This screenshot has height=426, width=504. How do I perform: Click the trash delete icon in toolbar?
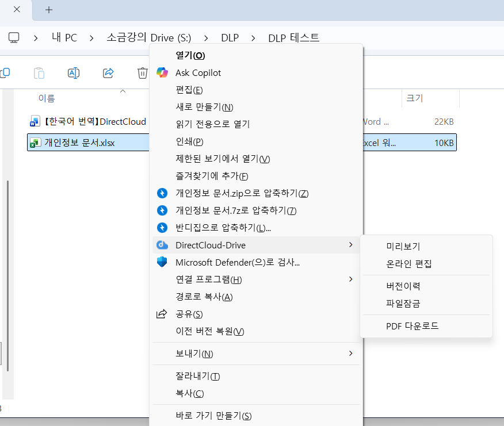point(142,73)
